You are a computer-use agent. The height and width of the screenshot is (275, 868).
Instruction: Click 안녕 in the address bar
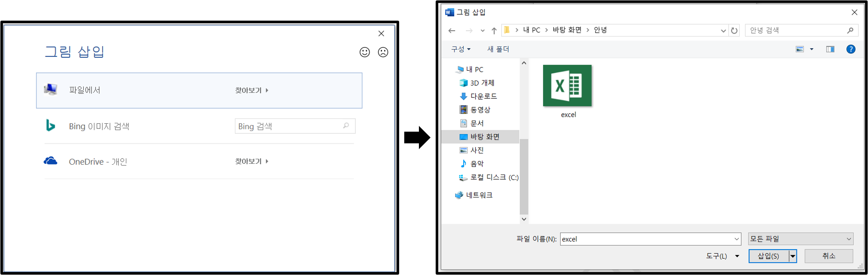tap(600, 30)
